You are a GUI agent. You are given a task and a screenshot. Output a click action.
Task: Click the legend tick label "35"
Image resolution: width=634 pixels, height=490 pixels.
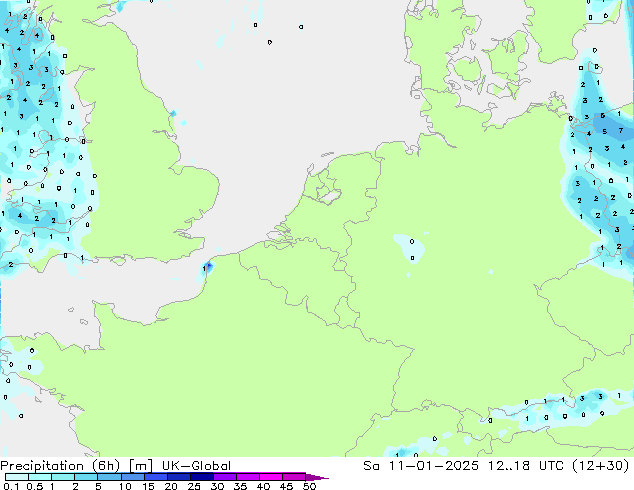click(x=240, y=486)
